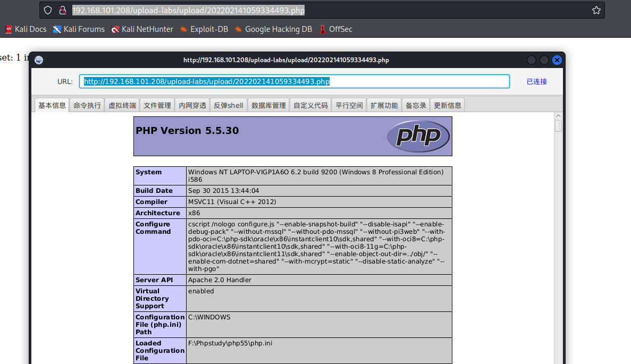The image size is (631, 364).
Task: Switch to the 自定义代码 tab
Action: tap(310, 105)
